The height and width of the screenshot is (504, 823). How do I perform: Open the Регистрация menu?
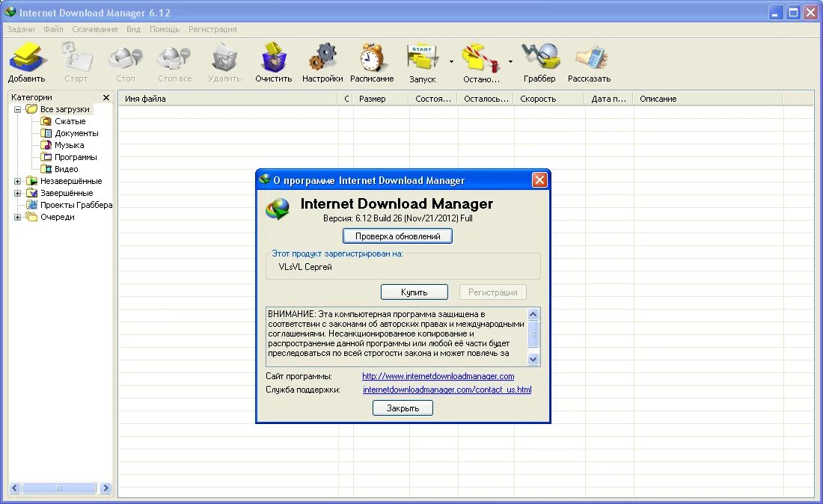point(212,29)
